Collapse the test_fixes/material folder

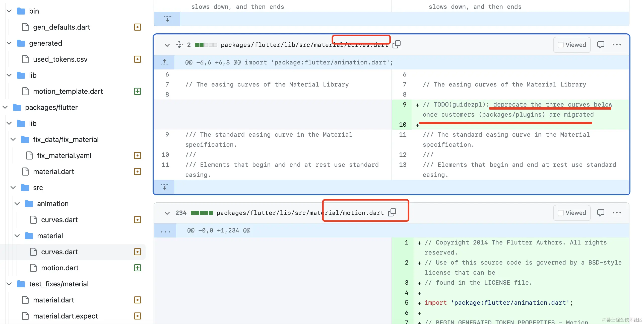coord(9,284)
